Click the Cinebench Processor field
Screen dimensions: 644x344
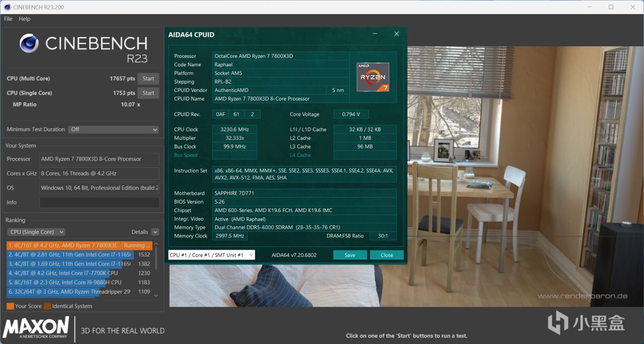(99, 159)
